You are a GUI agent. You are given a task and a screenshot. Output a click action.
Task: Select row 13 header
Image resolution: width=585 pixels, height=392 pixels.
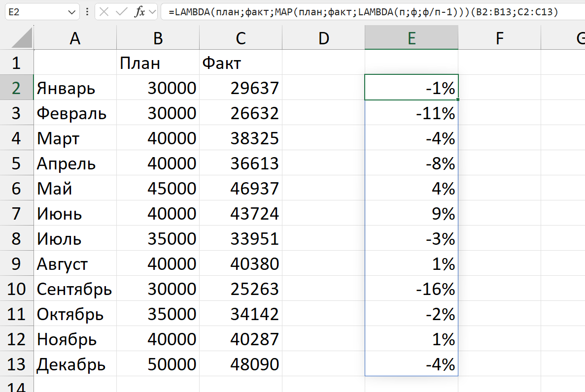[16, 364]
